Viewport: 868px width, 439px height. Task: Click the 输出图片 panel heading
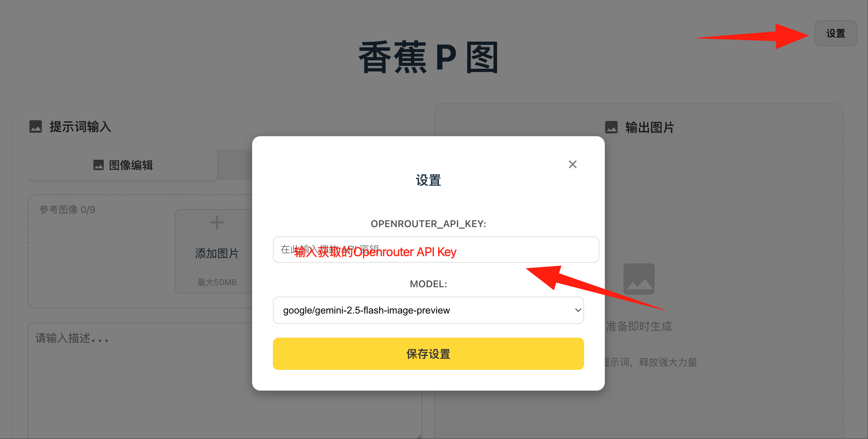tap(649, 127)
